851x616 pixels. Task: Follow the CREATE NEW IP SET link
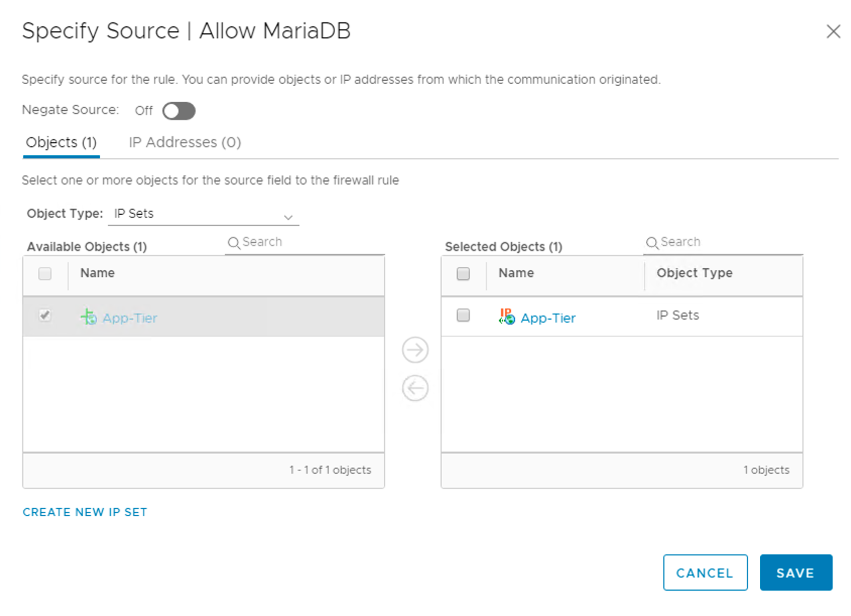coord(85,512)
